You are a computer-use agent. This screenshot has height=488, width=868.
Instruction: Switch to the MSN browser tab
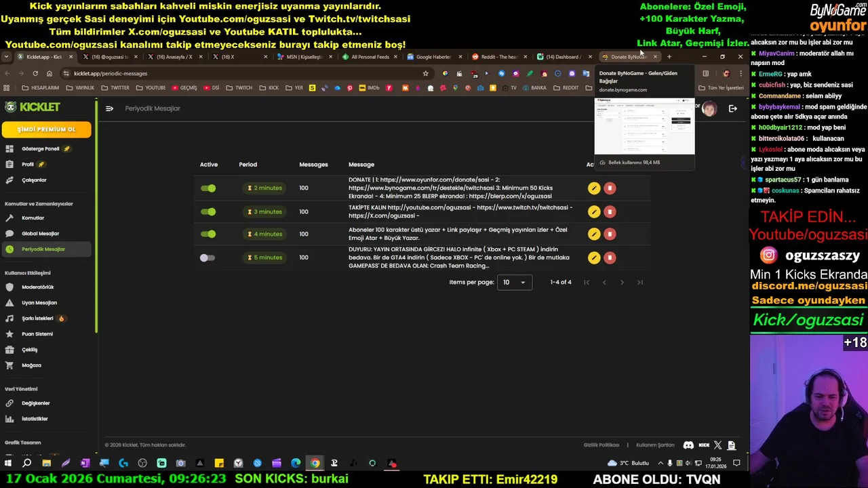[305, 57]
